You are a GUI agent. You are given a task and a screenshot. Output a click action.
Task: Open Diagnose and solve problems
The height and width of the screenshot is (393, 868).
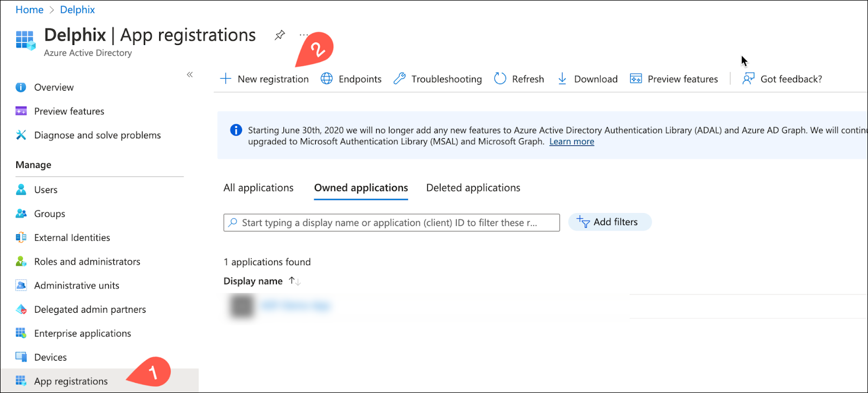point(97,135)
